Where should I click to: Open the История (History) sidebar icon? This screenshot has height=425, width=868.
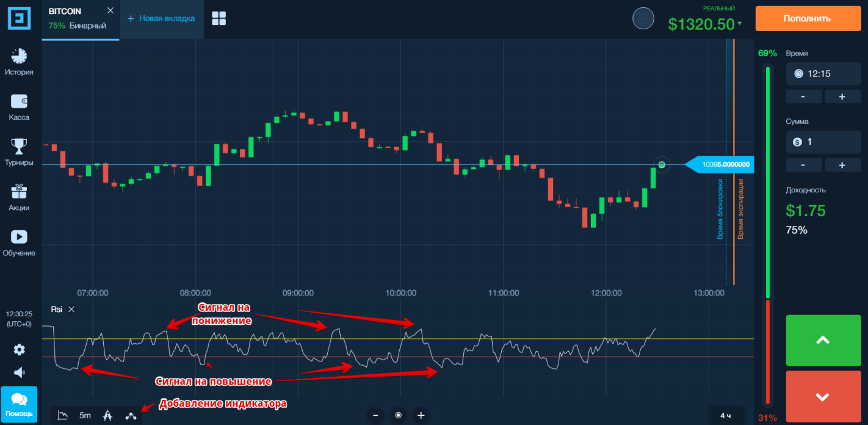[x=19, y=57]
